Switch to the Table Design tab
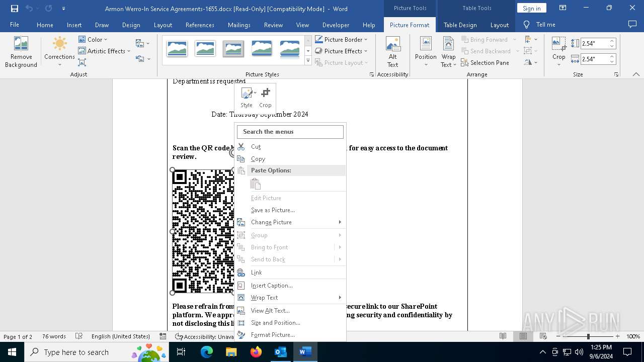Screen dimensions: 644x362 pyautogui.click(x=460, y=25)
